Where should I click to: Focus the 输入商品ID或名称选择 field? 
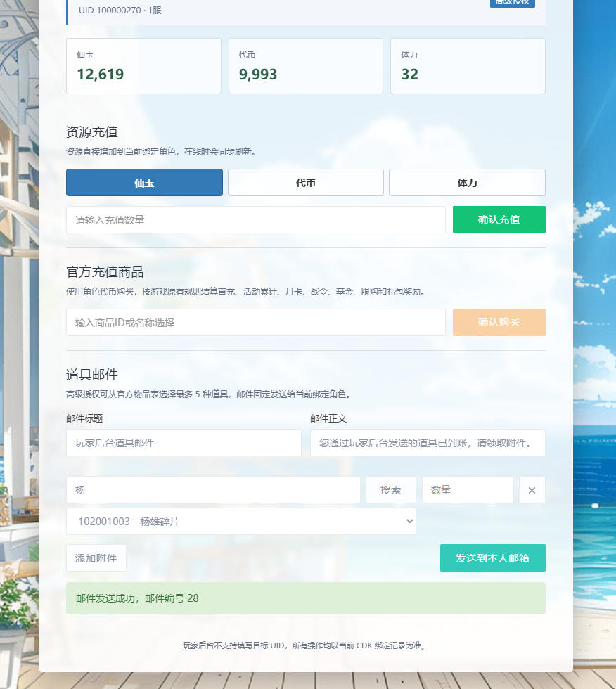point(256,323)
